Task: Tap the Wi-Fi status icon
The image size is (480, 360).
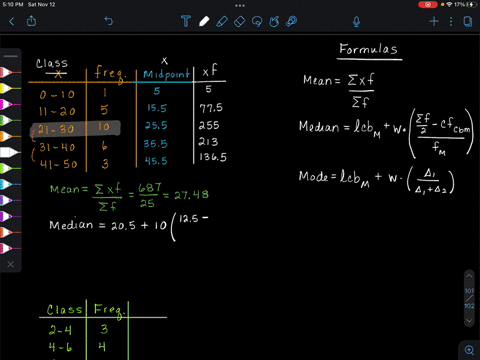Action: (x=450, y=5)
